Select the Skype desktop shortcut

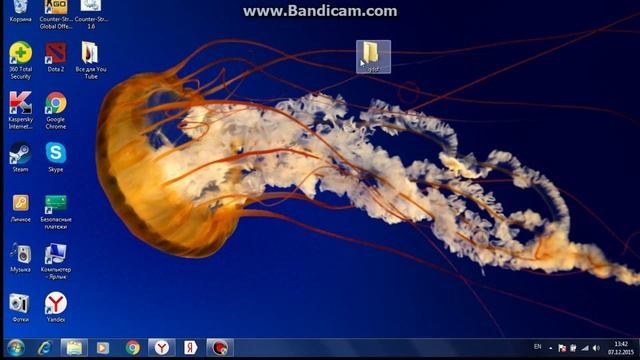[x=56, y=157]
